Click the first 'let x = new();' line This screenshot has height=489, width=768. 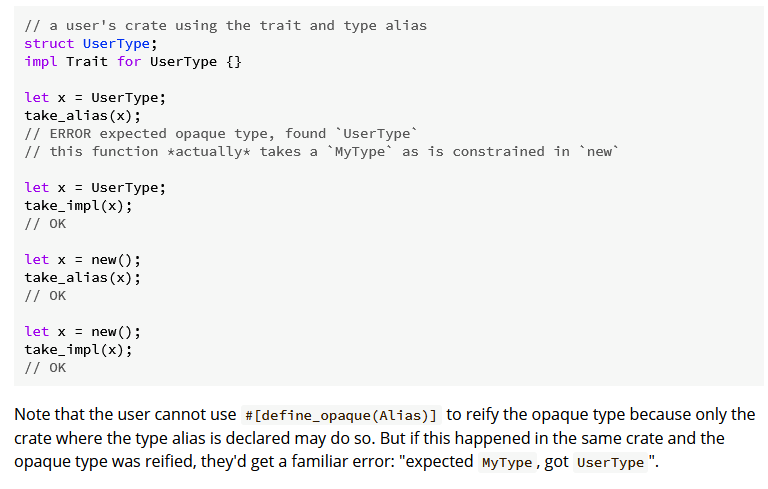coord(83,260)
